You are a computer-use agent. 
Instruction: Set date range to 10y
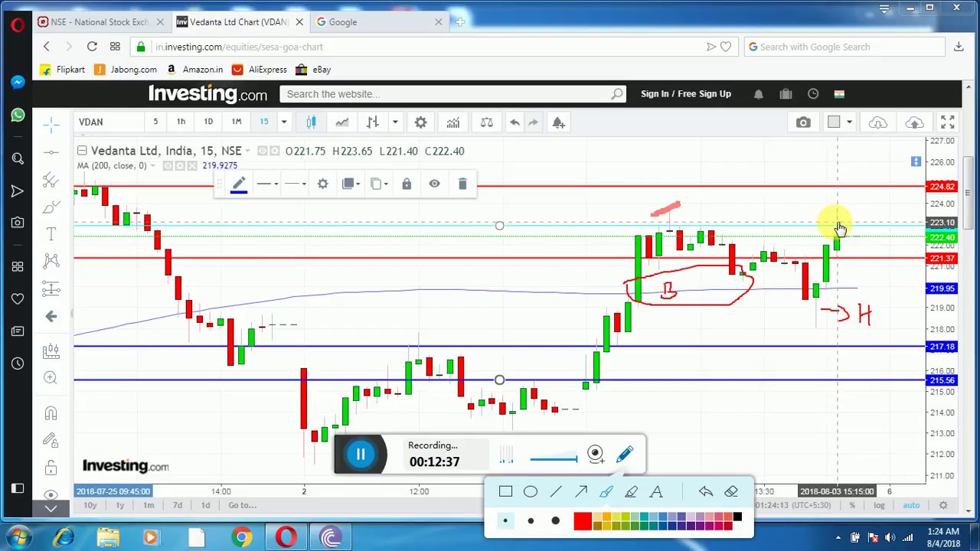[x=90, y=505]
